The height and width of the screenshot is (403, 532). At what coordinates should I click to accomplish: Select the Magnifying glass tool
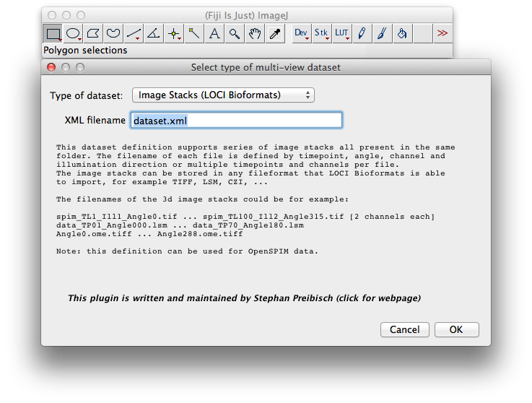click(x=235, y=33)
